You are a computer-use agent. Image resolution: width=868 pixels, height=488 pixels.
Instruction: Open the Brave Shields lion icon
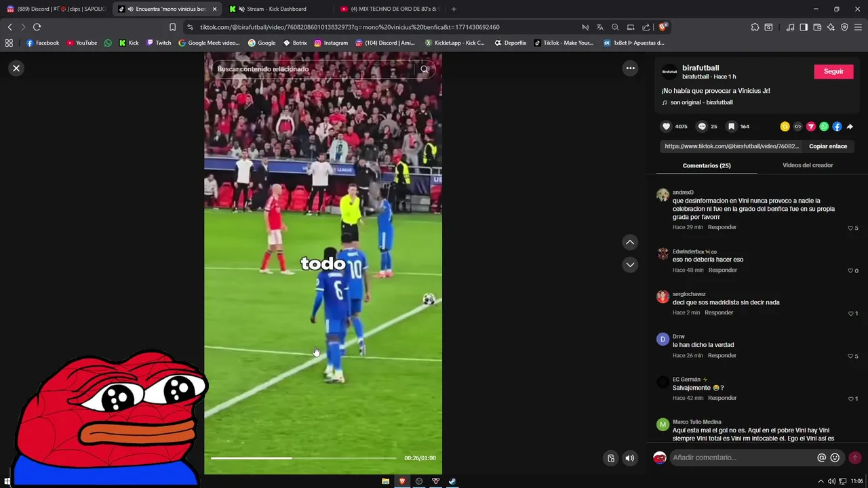coord(663,27)
